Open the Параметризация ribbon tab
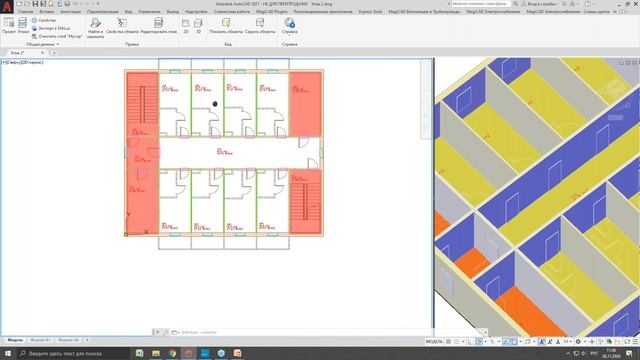The width and height of the screenshot is (640, 360). click(x=103, y=12)
